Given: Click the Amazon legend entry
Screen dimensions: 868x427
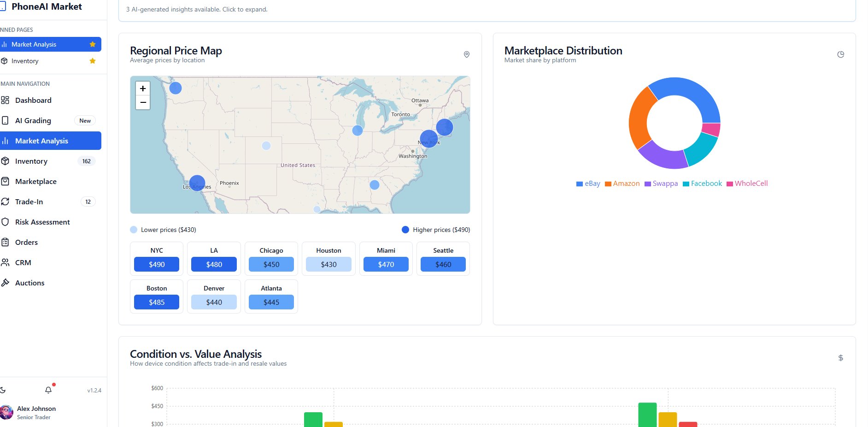Looking at the screenshot, I should (x=622, y=184).
